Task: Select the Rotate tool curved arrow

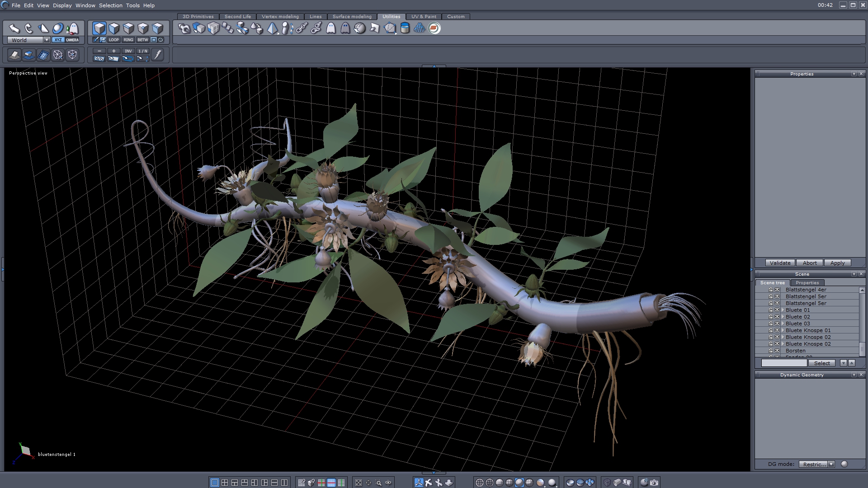Action: point(28,28)
